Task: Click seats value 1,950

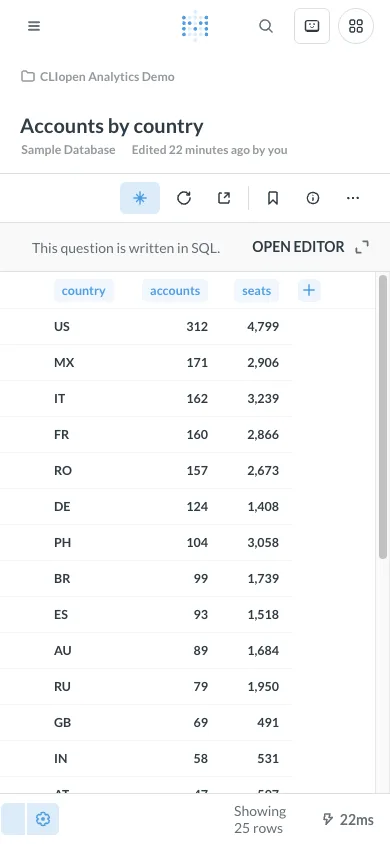Action: pyautogui.click(x=263, y=686)
